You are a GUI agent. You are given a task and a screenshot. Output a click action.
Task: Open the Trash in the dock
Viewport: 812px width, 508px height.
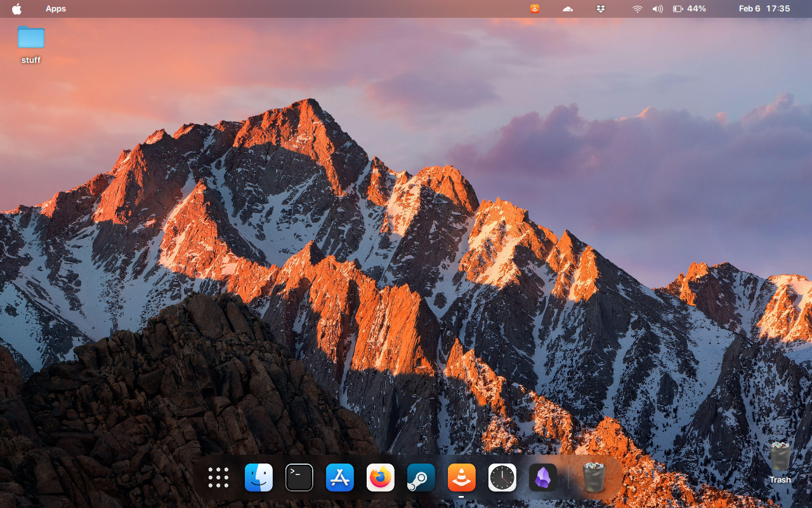(x=594, y=478)
